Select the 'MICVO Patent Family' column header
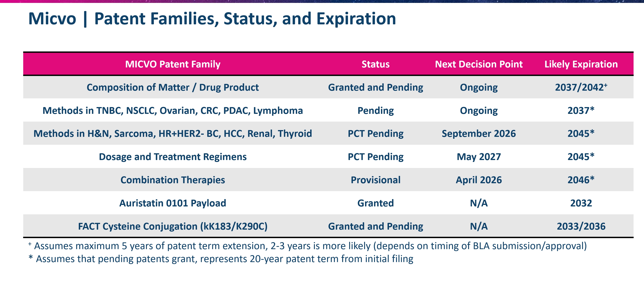 coord(172,64)
